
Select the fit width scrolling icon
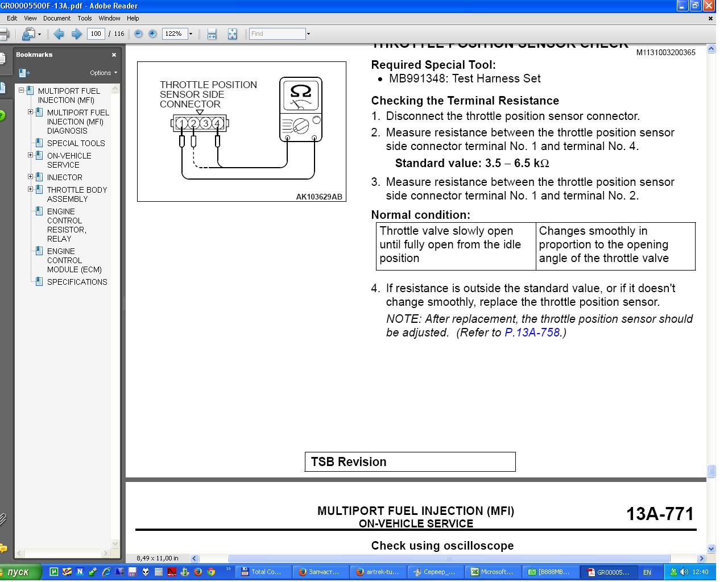(212, 34)
